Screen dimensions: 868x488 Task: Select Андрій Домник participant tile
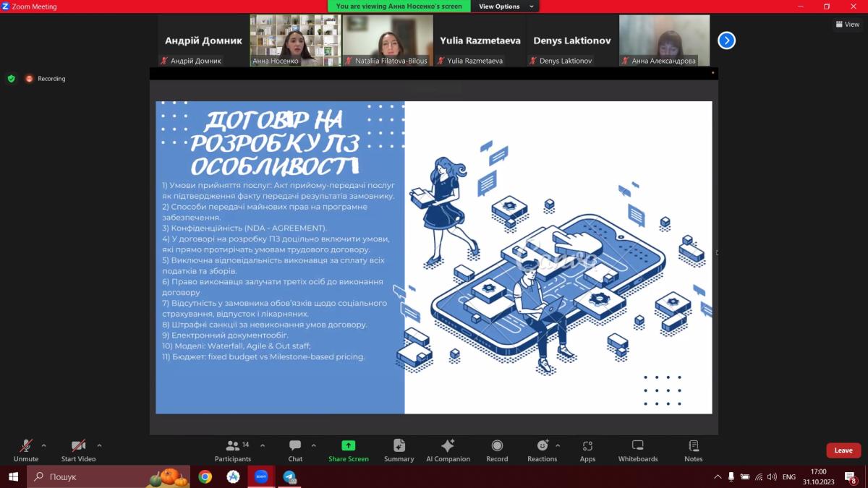tap(203, 40)
